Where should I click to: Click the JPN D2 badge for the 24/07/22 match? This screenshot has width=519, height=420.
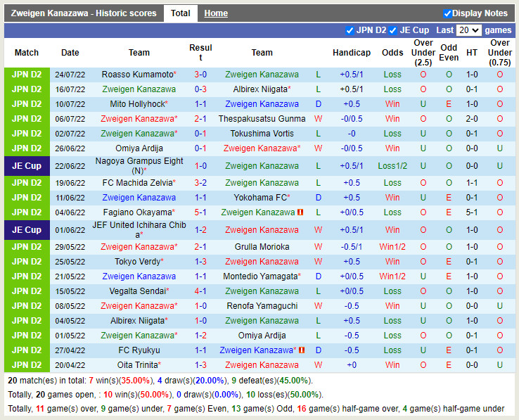[x=27, y=75]
